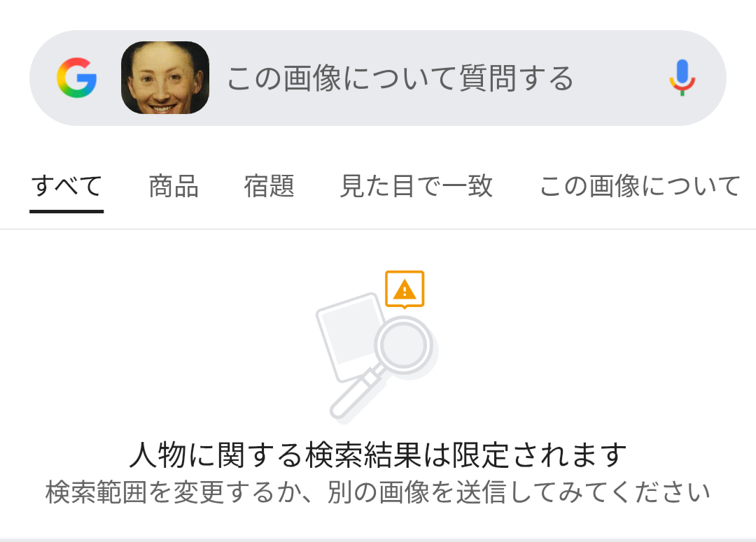Screen dimensions: 756x542
Task: Click the divider line below the tabs
Action: [378, 229]
